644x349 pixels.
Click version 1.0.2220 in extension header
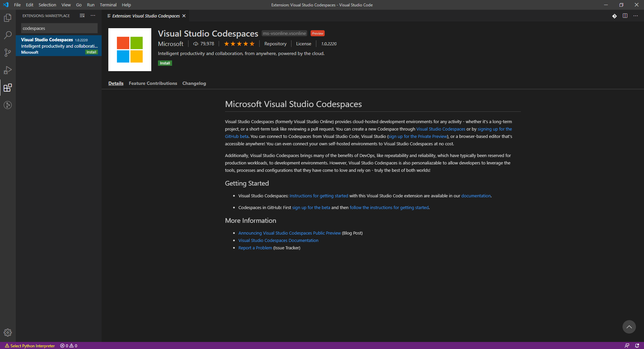pos(329,44)
